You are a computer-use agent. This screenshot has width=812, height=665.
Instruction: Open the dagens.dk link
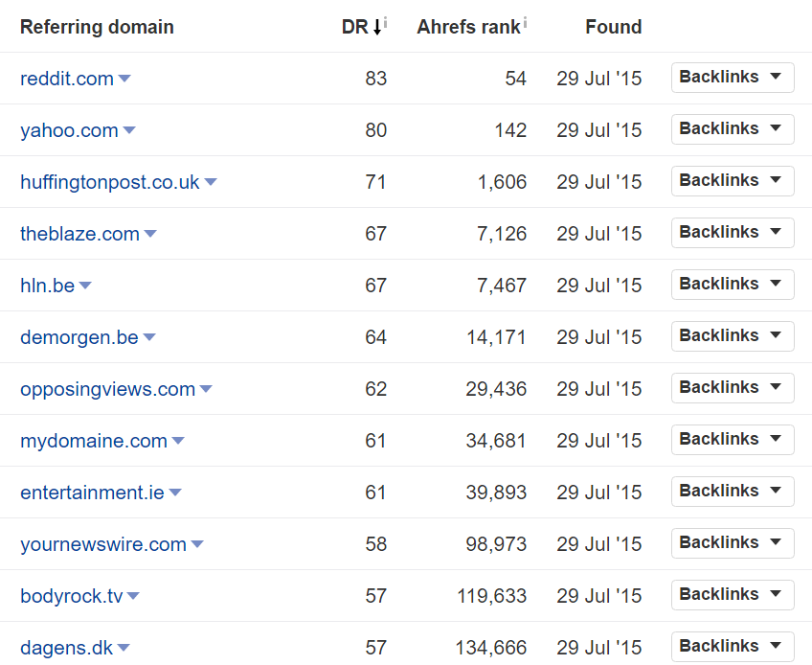66,648
